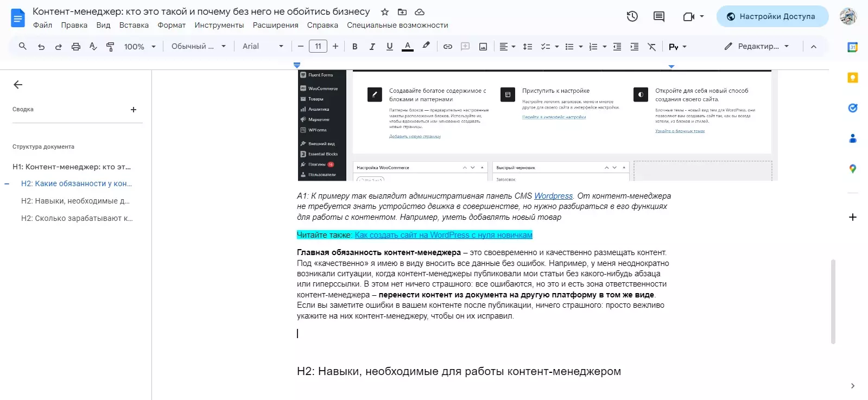Star this document
Image resolution: width=868 pixels, height=400 pixels.
pyautogui.click(x=385, y=12)
